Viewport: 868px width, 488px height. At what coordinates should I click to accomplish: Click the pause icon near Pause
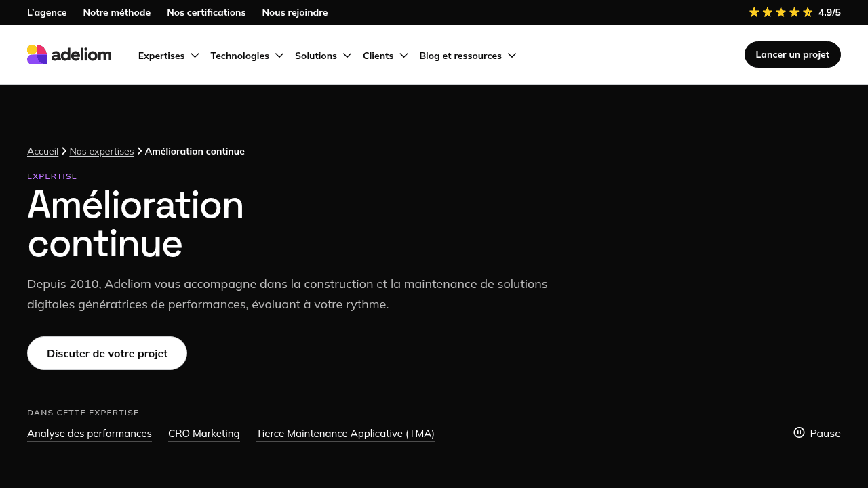799,432
